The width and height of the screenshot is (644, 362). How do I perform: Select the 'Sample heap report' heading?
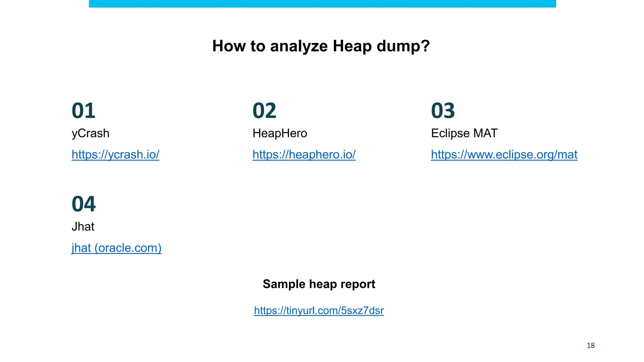319,284
